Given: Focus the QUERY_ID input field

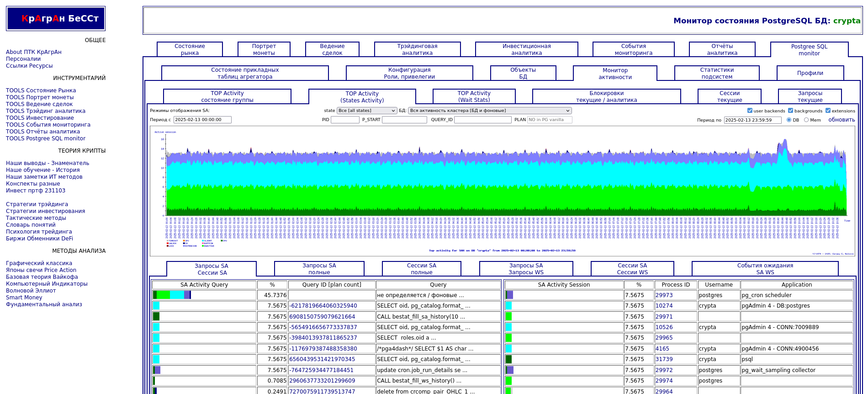Looking at the screenshot, I should [x=482, y=120].
